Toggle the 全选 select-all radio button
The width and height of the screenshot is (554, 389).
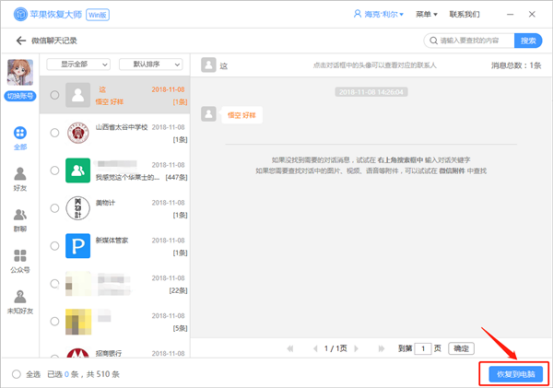pyautogui.click(x=16, y=374)
